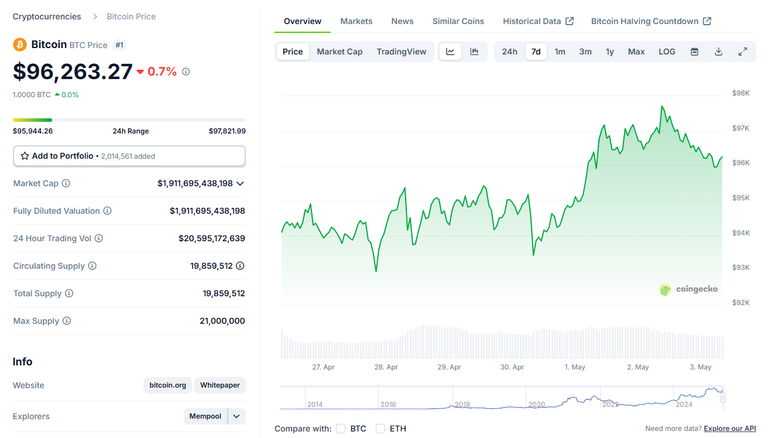This screenshot has width=768, height=438.
Task: Set chart range to 24h
Action: pos(509,51)
